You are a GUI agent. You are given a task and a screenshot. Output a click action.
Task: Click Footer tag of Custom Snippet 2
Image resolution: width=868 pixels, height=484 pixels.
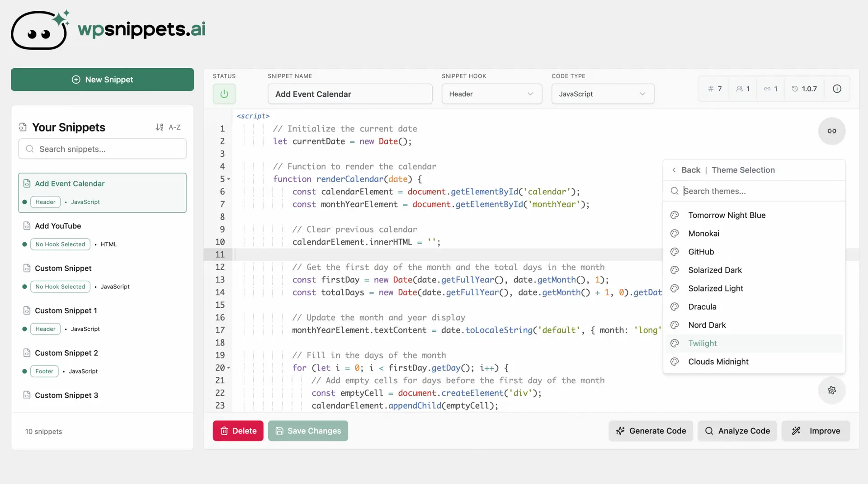point(44,371)
